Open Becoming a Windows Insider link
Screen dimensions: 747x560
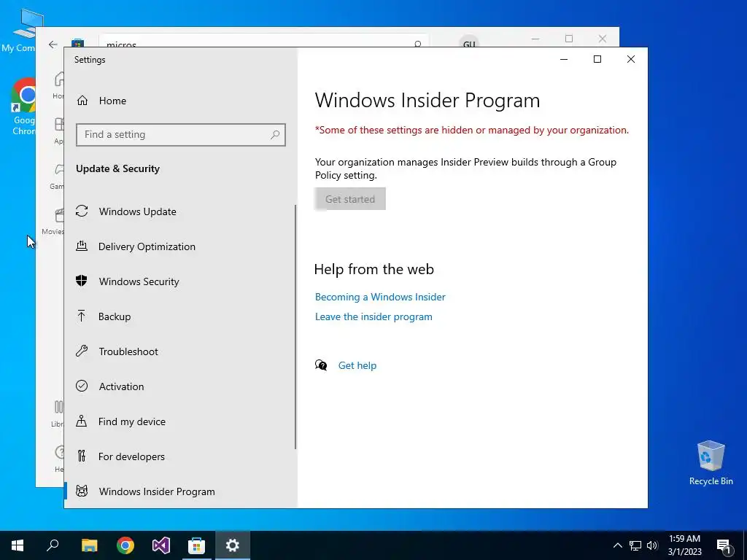tap(380, 297)
